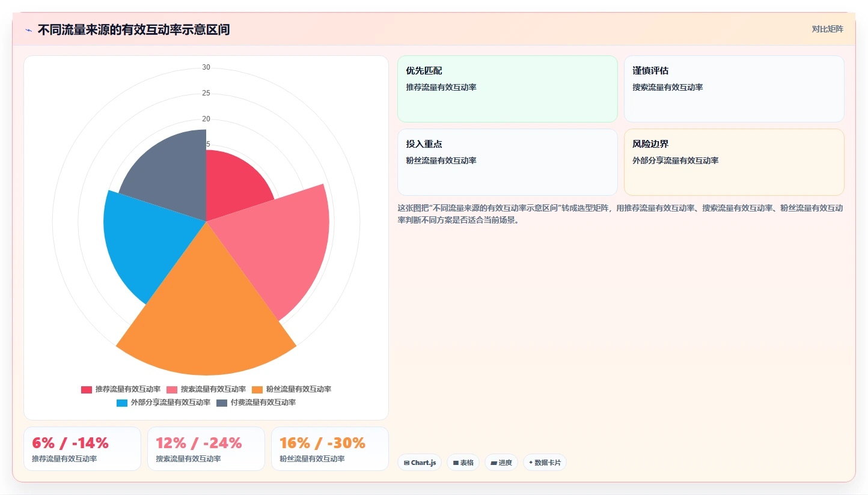Click the axis label 30 on chart

click(x=206, y=67)
